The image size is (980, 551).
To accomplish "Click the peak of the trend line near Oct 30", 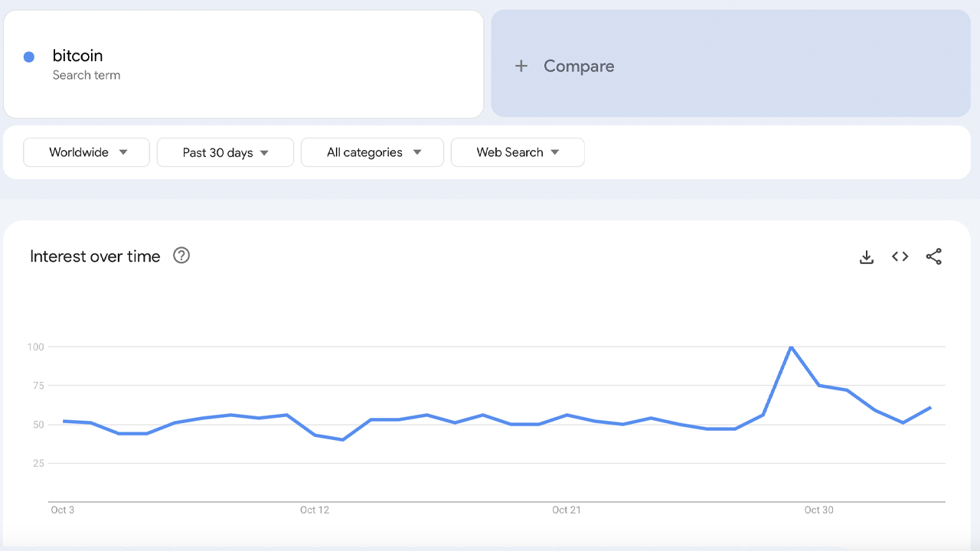I will click(x=792, y=347).
